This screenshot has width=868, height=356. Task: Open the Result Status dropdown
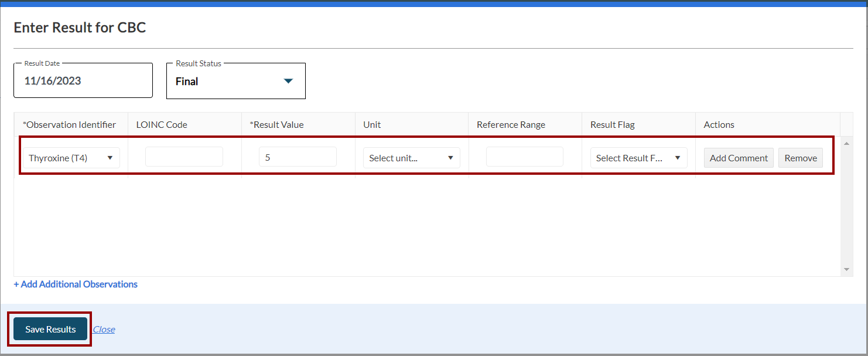tap(235, 82)
